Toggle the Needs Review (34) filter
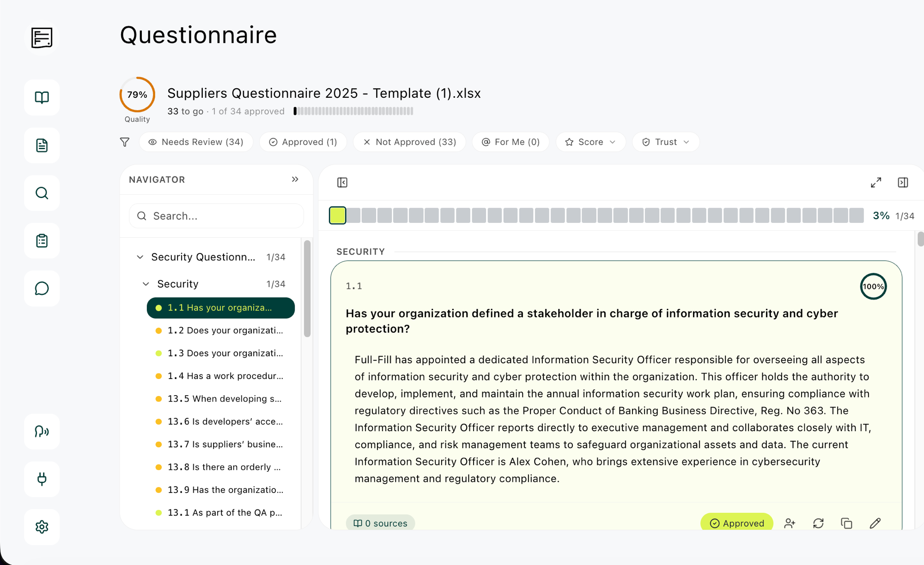 (196, 142)
